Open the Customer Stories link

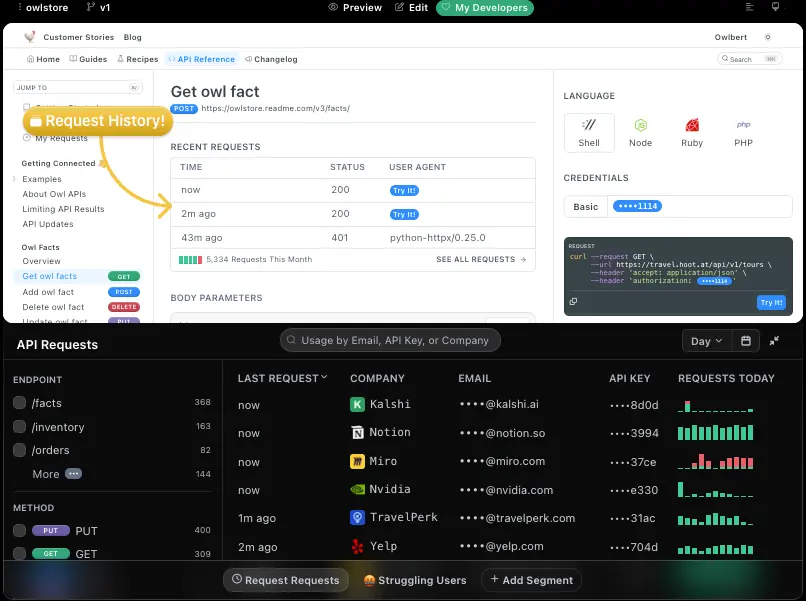[79, 37]
